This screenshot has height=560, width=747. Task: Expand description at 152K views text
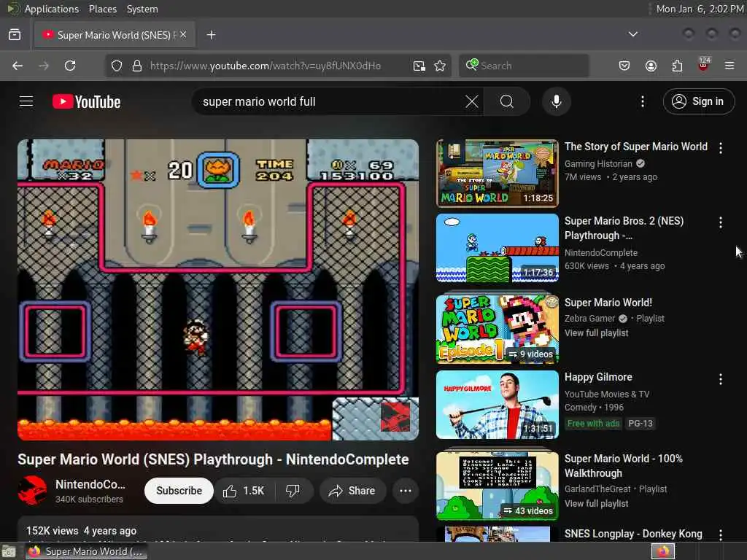(x=81, y=531)
